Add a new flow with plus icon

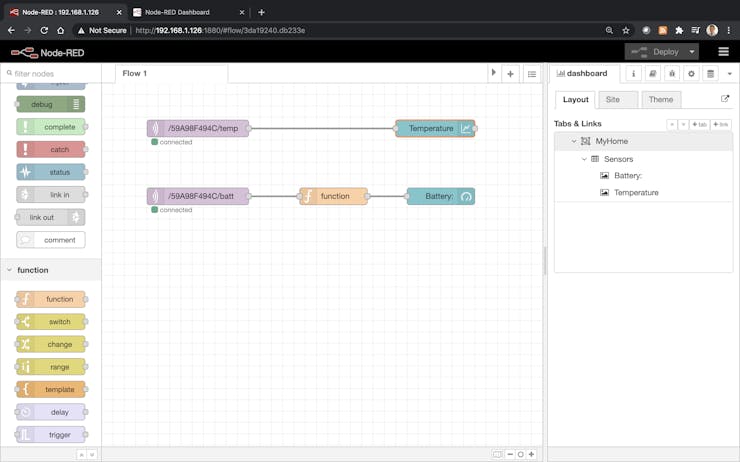point(510,74)
